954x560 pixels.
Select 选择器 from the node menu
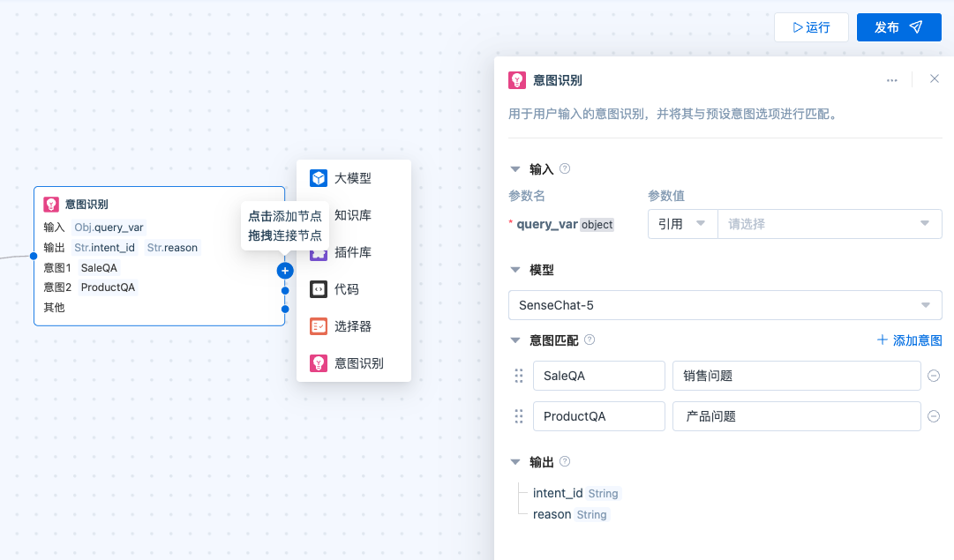point(354,326)
